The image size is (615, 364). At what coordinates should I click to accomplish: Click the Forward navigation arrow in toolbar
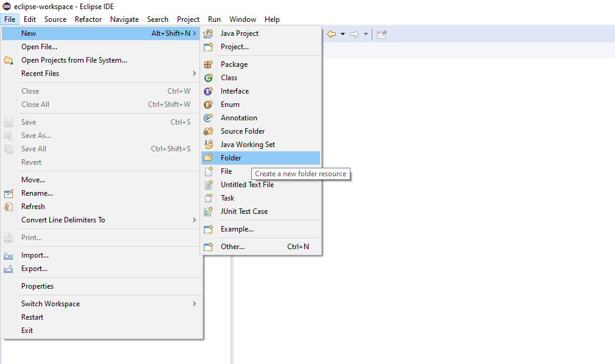355,34
